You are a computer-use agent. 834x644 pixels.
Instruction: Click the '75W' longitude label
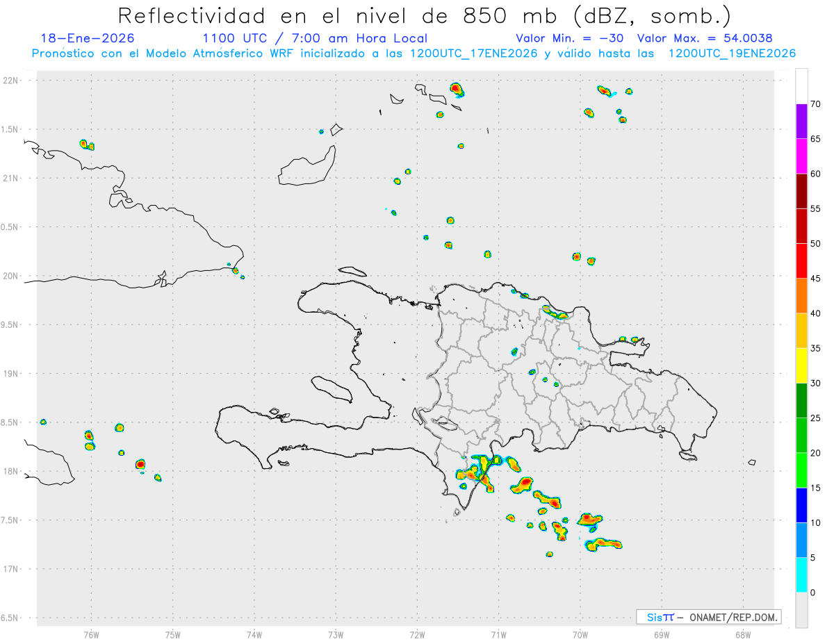pos(173,634)
